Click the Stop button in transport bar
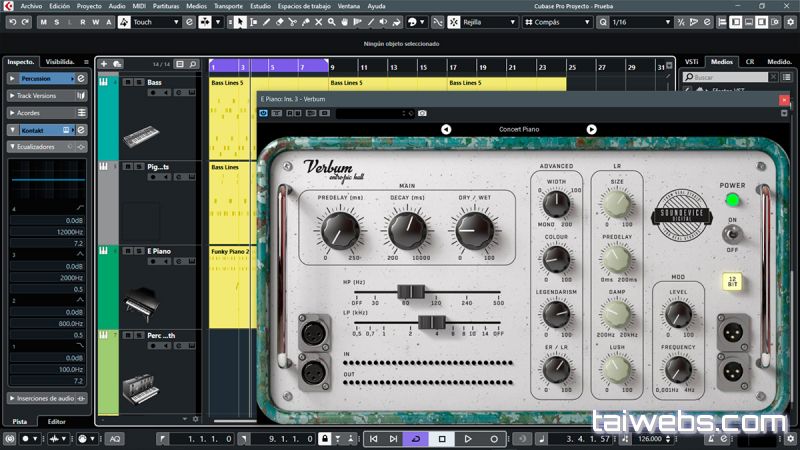This screenshot has width=800, height=450. (441, 439)
